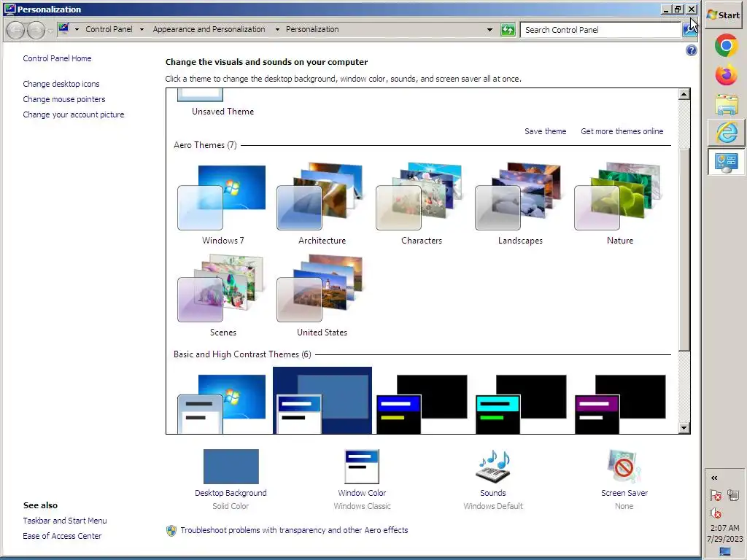Click the Refresh button in address bar

pyautogui.click(x=508, y=30)
